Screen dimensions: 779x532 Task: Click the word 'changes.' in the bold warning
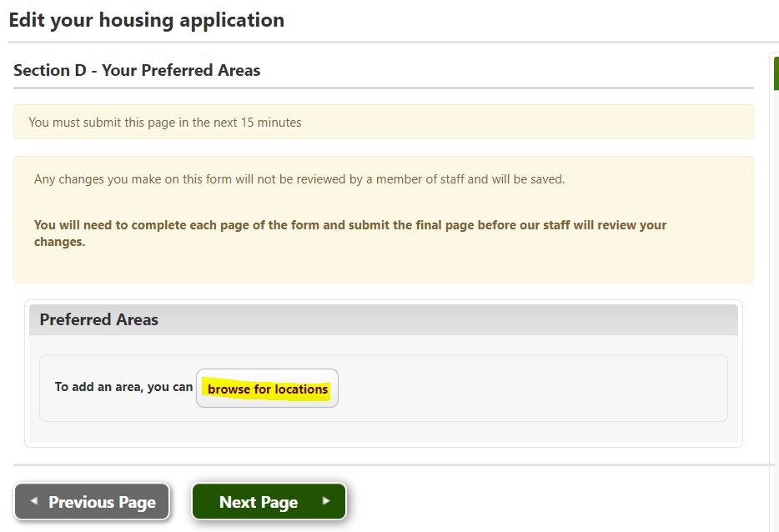click(x=59, y=243)
